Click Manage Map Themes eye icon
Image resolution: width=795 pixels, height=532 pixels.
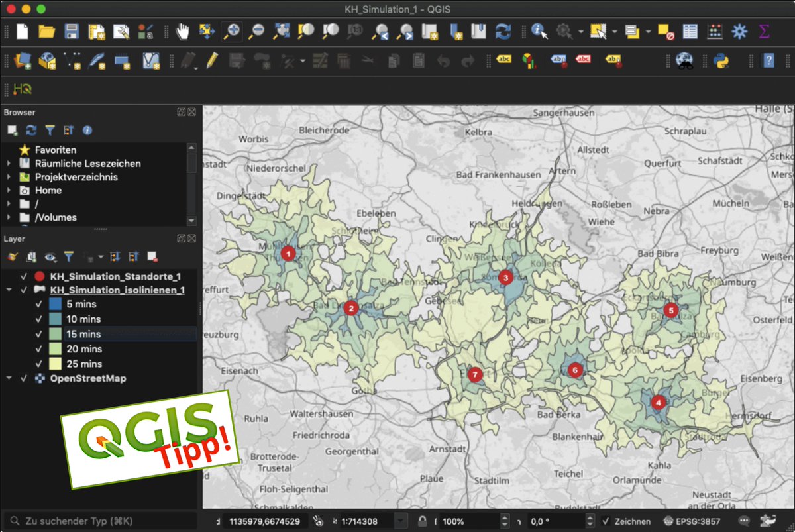coord(50,256)
